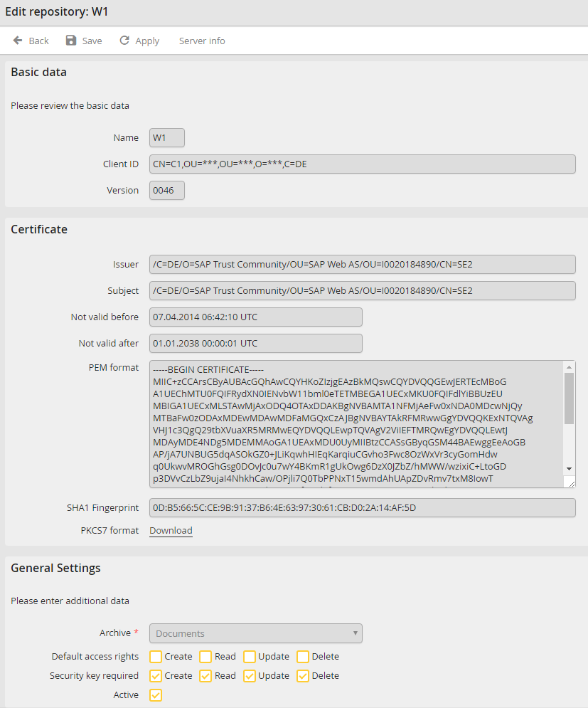Click the 'Basic data' heading
The image size is (588, 708).
(x=39, y=73)
